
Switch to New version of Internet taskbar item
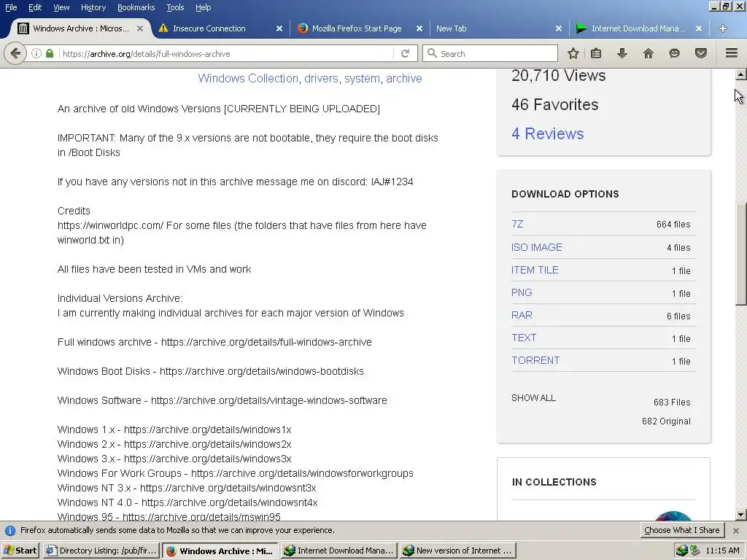(x=457, y=551)
